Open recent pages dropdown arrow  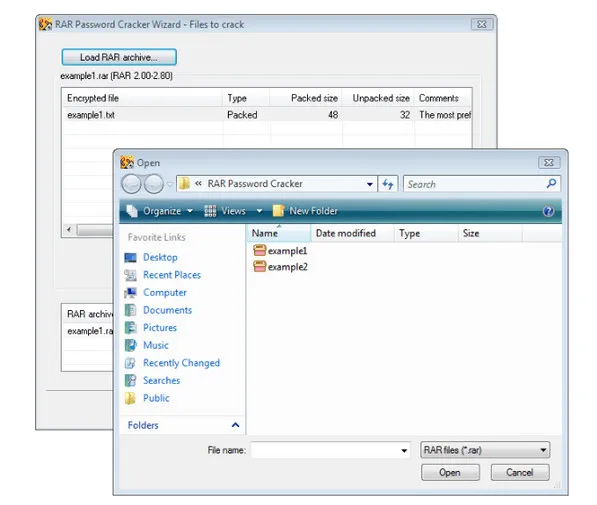[x=169, y=184]
